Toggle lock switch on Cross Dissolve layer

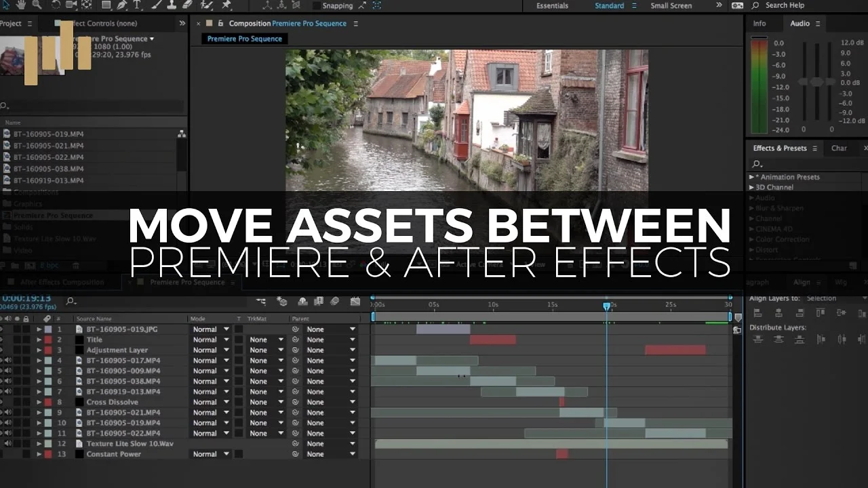[x=26, y=402]
